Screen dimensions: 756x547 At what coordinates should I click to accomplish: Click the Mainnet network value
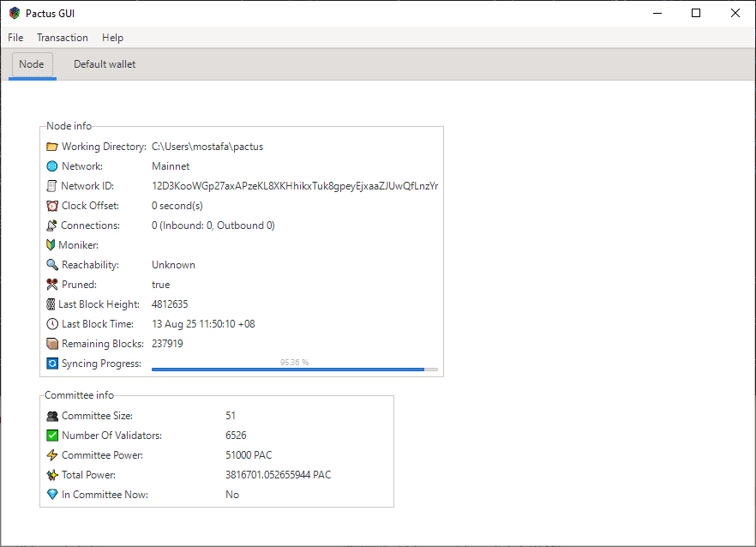[171, 166]
